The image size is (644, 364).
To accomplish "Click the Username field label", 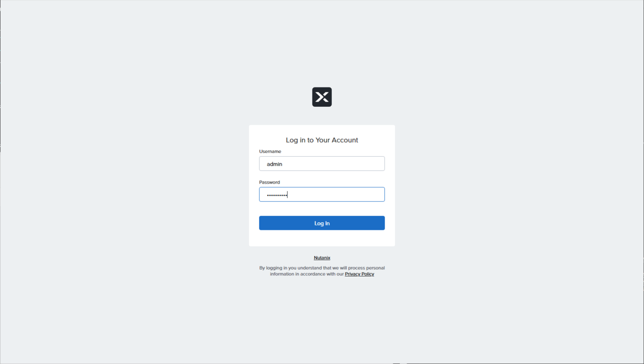I will (270, 151).
